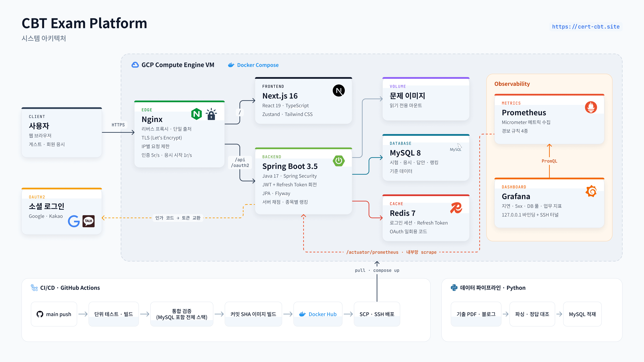Click the GitHub octocat icon in main push
This screenshot has height=362, width=644.
(40, 314)
